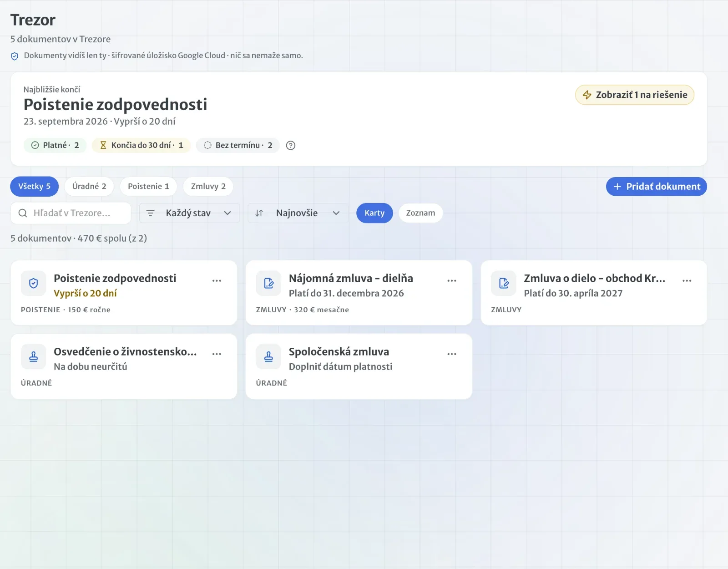Click the document icon on Nájomná zmluva card
This screenshot has height=569, width=728.
[x=268, y=284]
